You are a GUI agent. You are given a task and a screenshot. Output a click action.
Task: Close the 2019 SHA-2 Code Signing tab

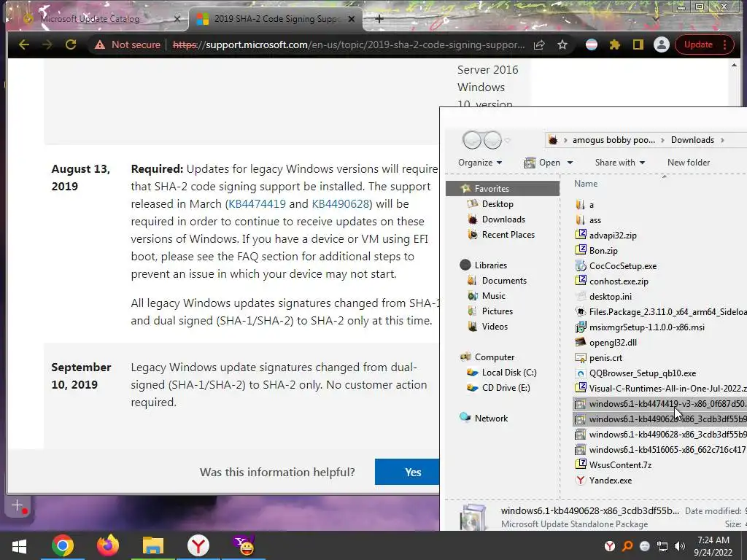pyautogui.click(x=352, y=19)
